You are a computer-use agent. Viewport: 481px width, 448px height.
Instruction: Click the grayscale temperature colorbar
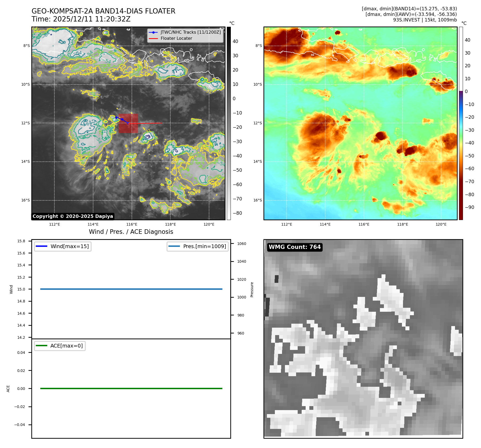click(x=229, y=123)
